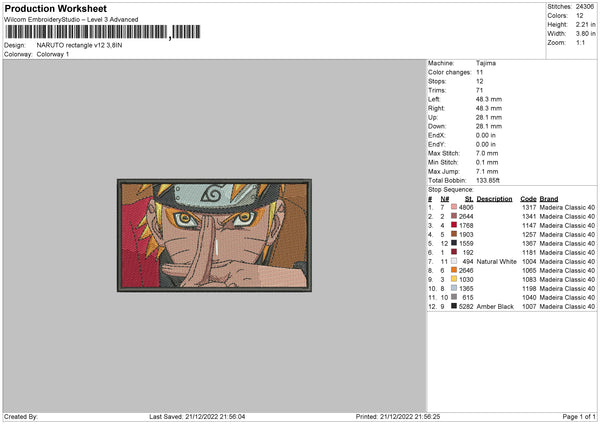Click the 'Amber Black' description text
The image size is (600, 424).
[x=495, y=307]
